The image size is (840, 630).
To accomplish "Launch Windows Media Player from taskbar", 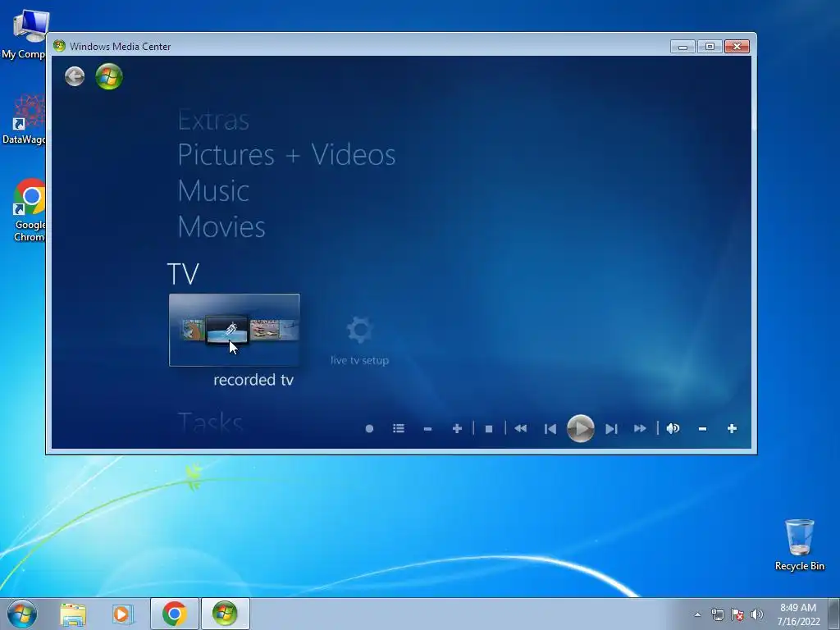I will [x=122, y=614].
